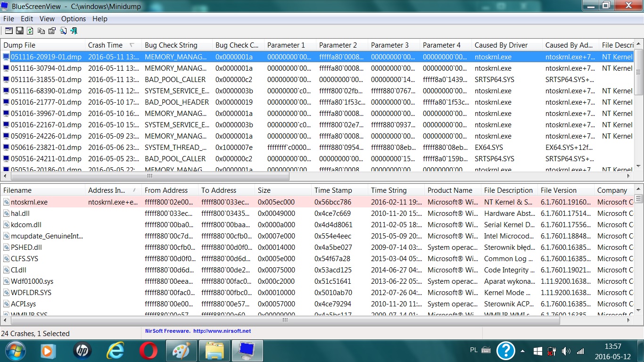Image resolution: width=644 pixels, height=362 pixels.
Task: Click the icon beside 051016-21777-01.dmp
Action: pos(6,102)
